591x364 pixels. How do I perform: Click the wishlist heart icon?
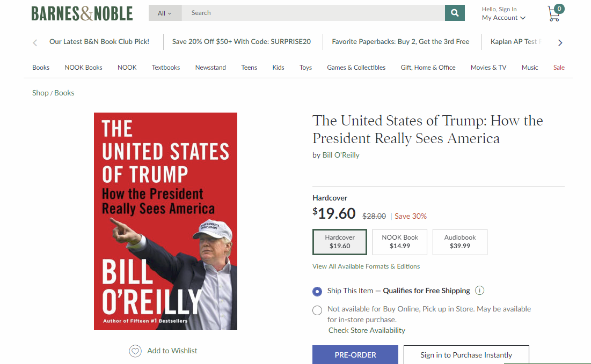135,351
